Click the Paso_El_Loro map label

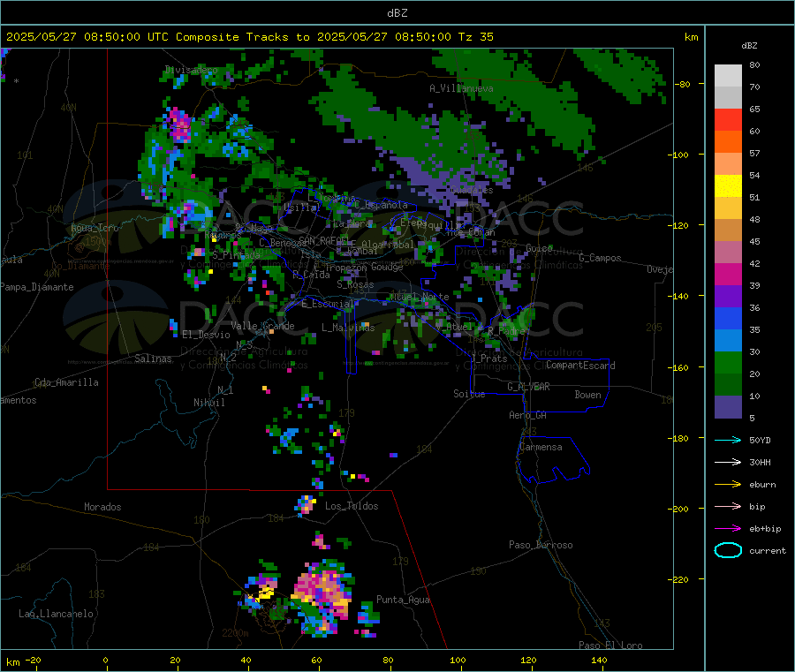click(x=610, y=646)
